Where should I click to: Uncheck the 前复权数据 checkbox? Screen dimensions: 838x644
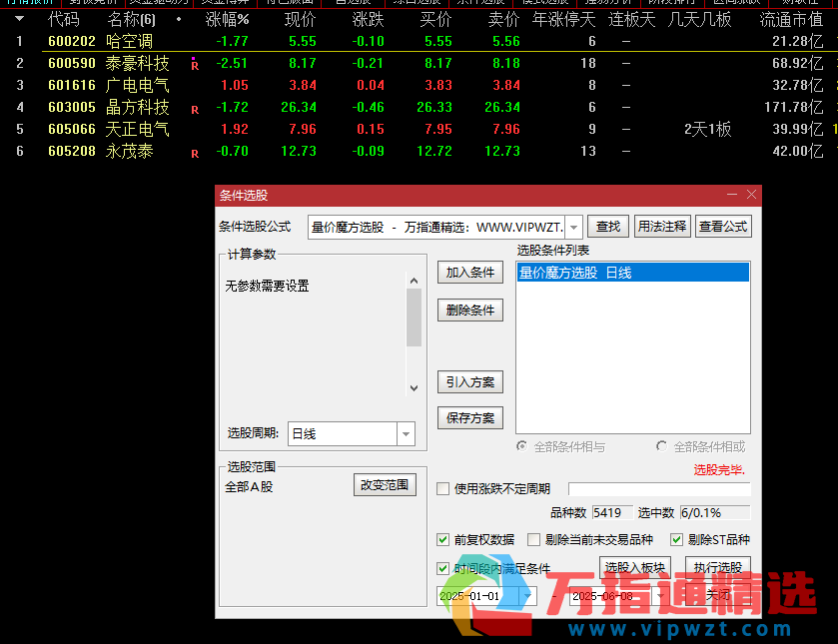[443, 539]
